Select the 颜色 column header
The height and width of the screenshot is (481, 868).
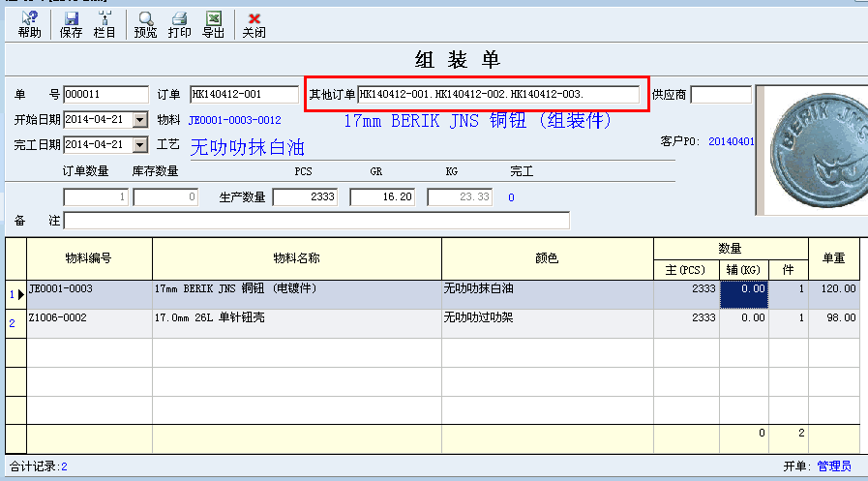pyautogui.click(x=548, y=258)
